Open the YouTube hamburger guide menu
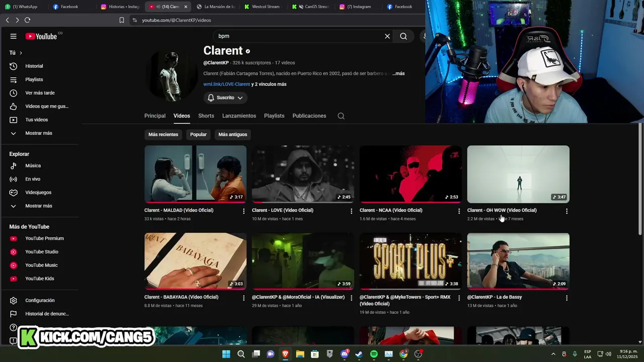 [14, 36]
